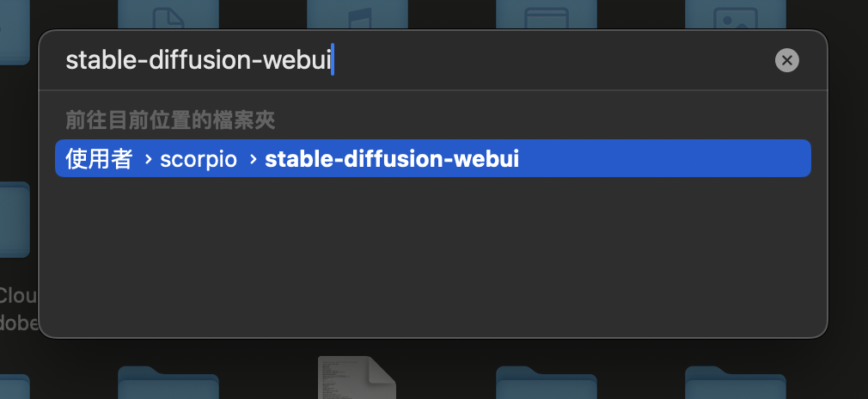Click the Documents folder icon behind the dialog

coord(168,14)
